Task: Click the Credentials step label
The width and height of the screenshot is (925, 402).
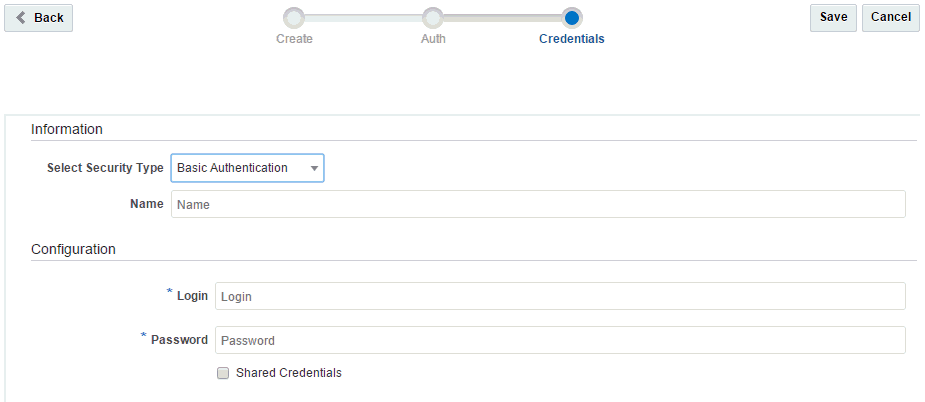Action: click(572, 39)
